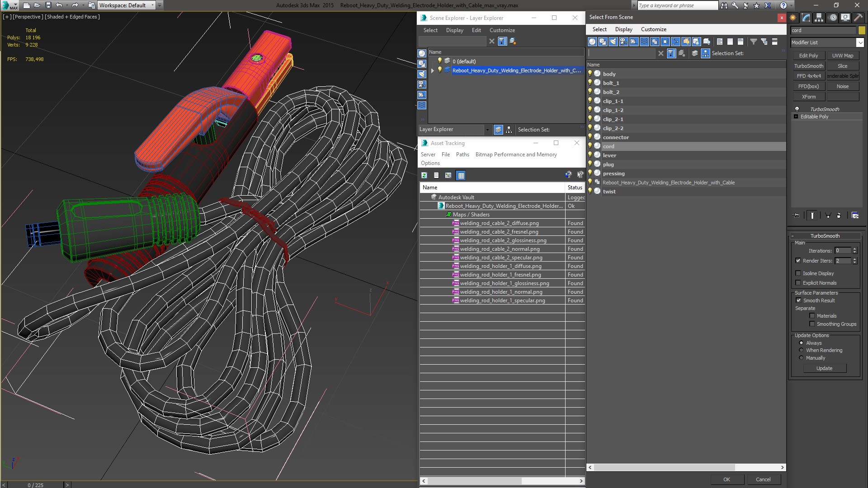Click the OK button in Select From Scene
Screen dimensions: 868x488
pos(726,479)
